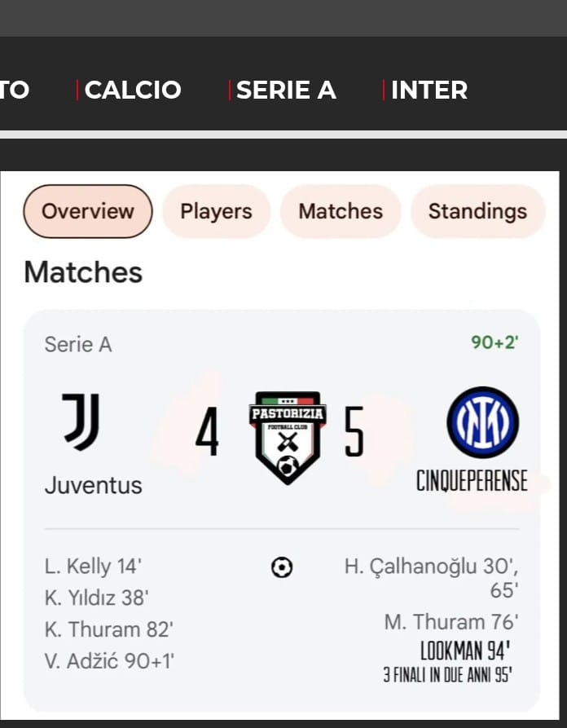Click the CINQUEPERENSE team name
The width and height of the screenshot is (567, 728).
(x=472, y=480)
